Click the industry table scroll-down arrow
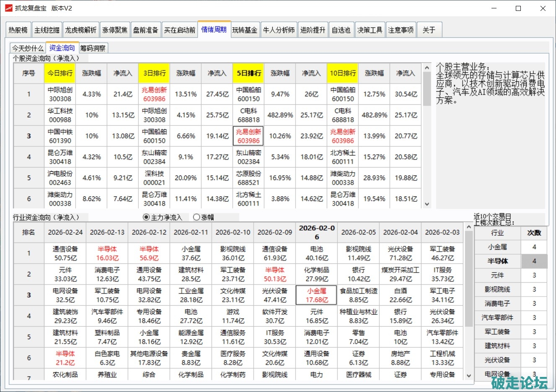Screen dimensions: 556x392 469,376
